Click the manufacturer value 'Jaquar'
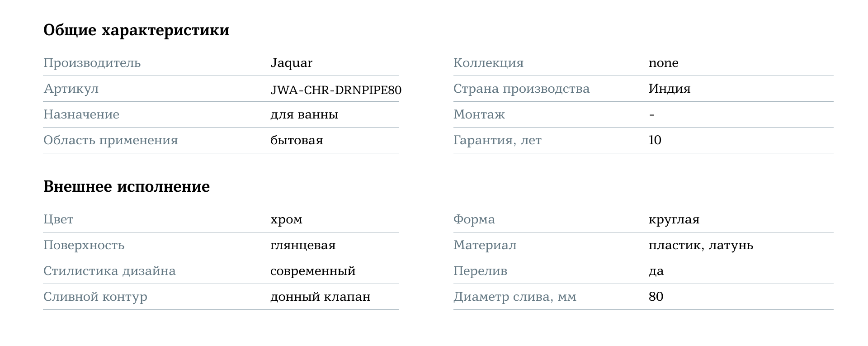Viewport: 868px width, 346px height. (291, 63)
